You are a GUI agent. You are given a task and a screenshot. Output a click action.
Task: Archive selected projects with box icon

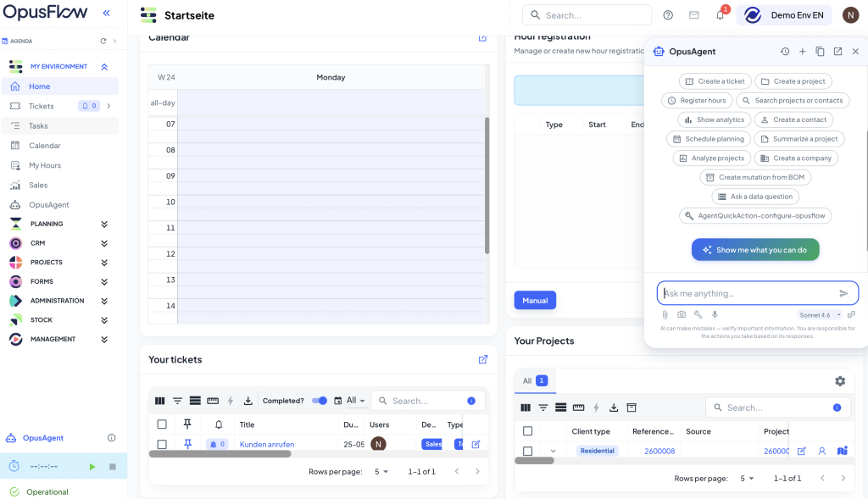631,408
